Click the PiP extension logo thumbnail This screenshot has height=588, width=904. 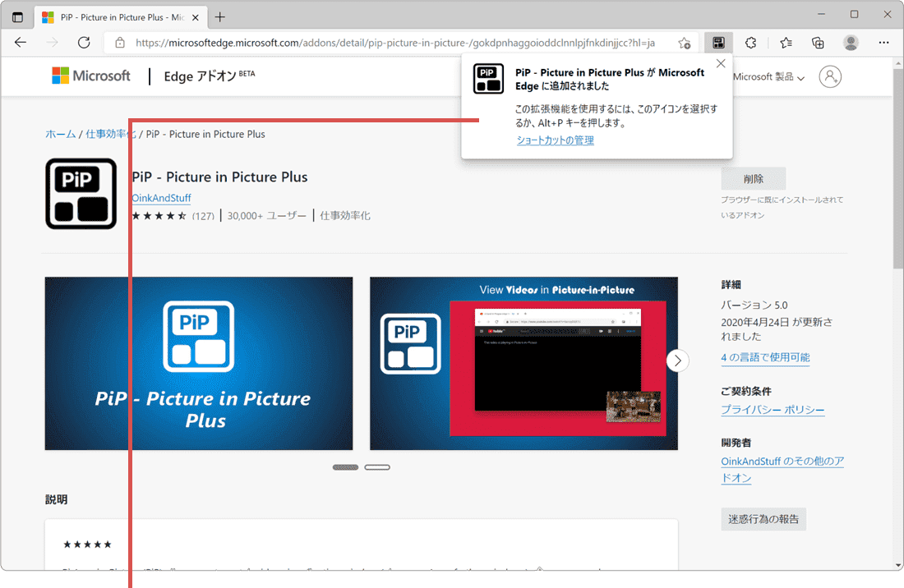81,194
